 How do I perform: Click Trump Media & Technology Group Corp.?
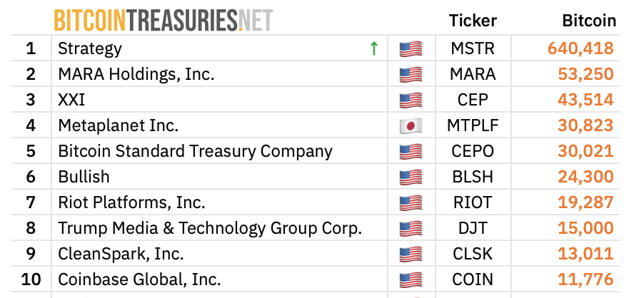pos(210,228)
